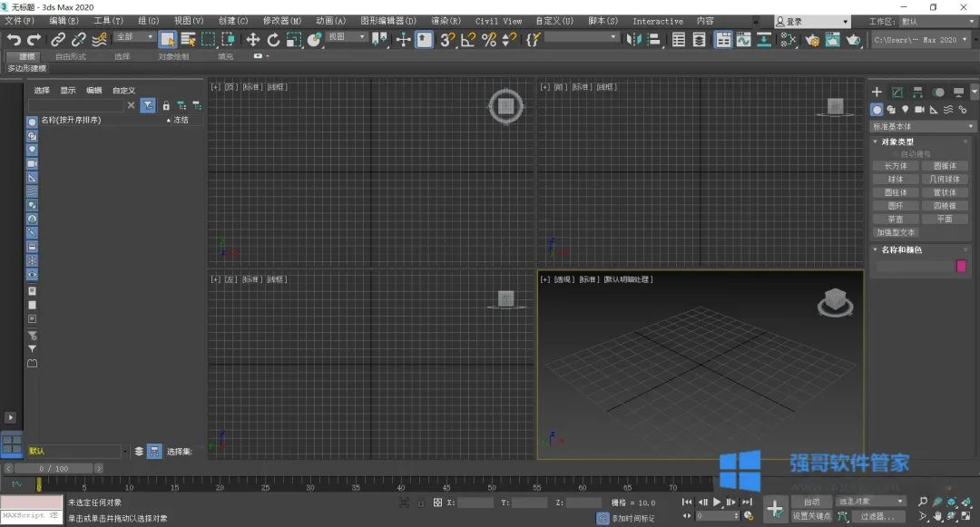
Task: Toggle the 3D Snaps button
Action: point(447,40)
